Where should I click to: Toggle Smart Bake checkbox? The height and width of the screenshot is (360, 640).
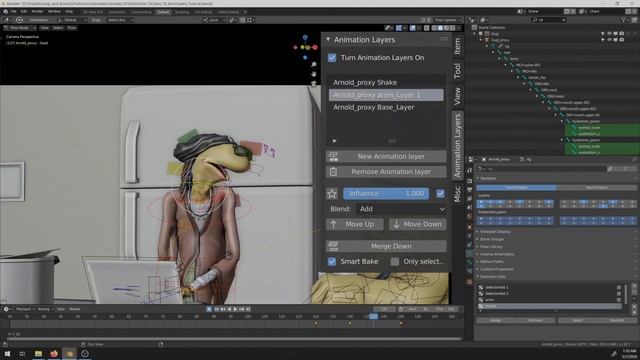pos(332,262)
